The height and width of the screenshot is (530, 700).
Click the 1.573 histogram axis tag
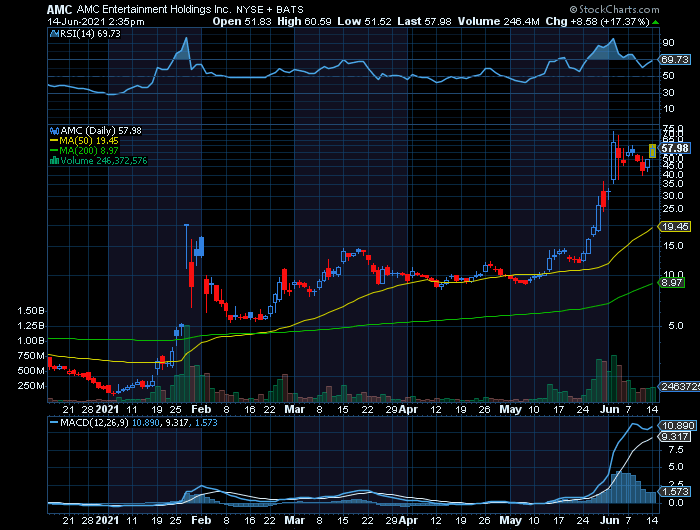(675, 492)
